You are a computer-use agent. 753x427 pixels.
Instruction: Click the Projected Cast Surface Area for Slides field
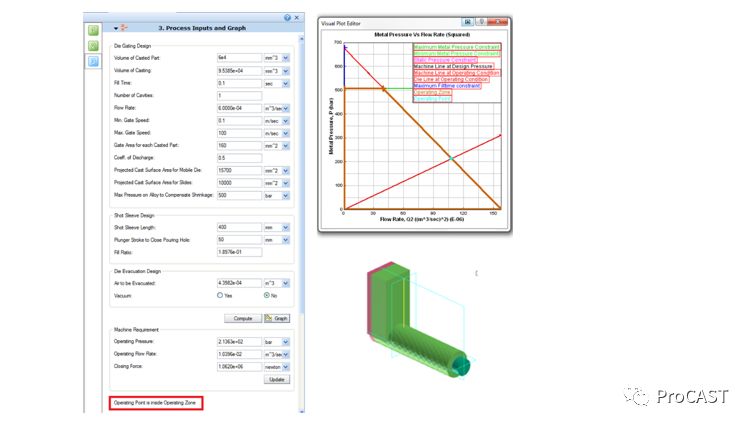coord(239,183)
